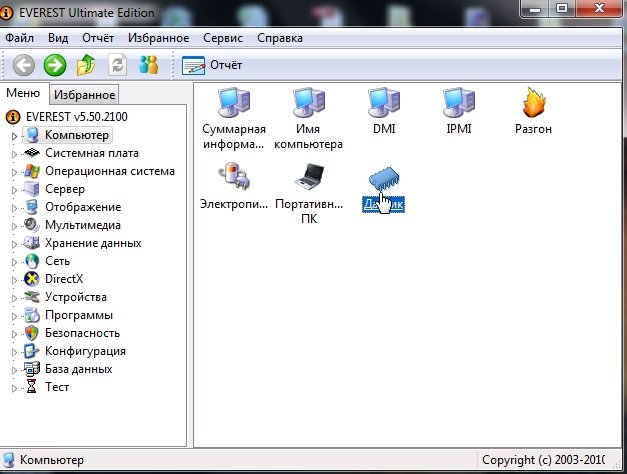627x474 pixels.
Task: Expand the Конфигурация node arrow
Action: click(x=14, y=352)
